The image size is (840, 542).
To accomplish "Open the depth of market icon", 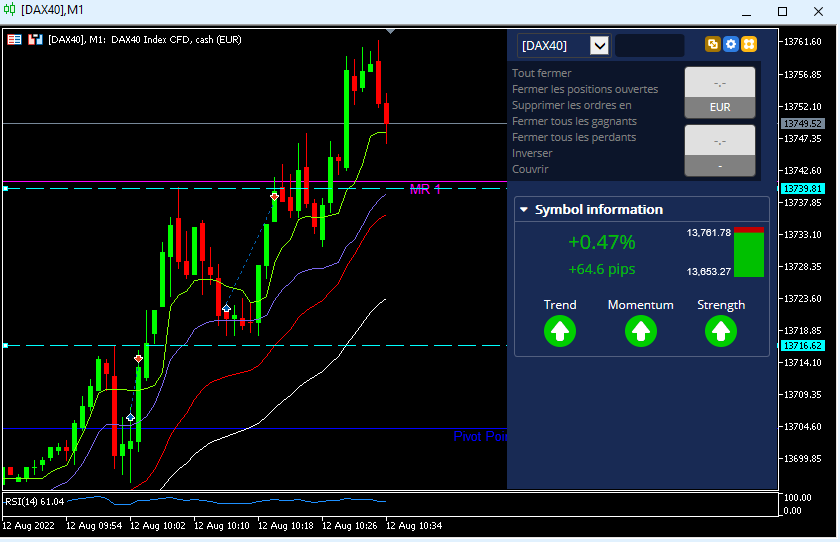I will 35,40.
